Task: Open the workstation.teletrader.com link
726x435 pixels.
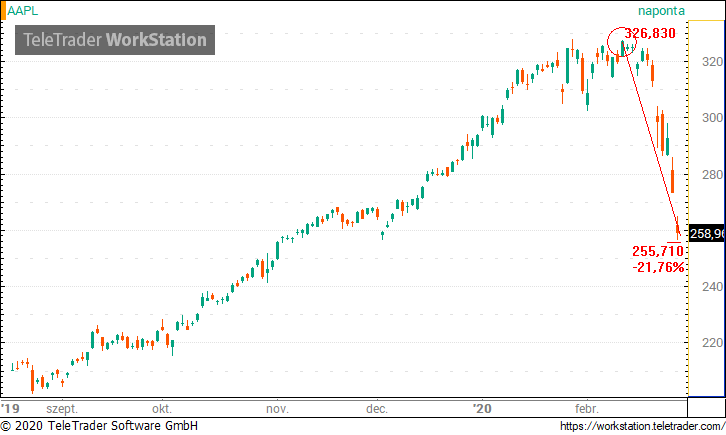Action: 642,426
